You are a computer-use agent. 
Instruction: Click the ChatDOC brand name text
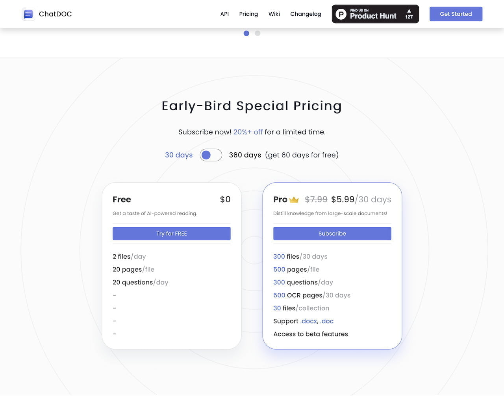(x=56, y=14)
